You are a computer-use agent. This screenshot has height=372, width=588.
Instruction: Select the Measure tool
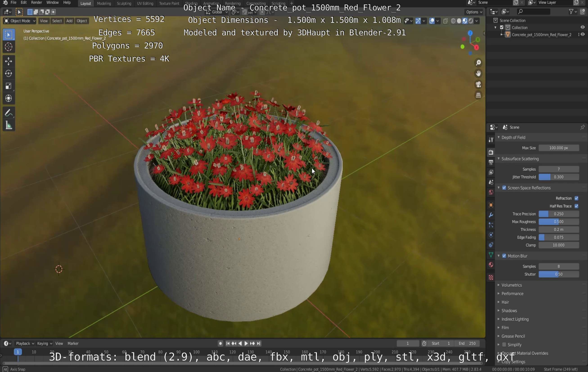(9, 125)
